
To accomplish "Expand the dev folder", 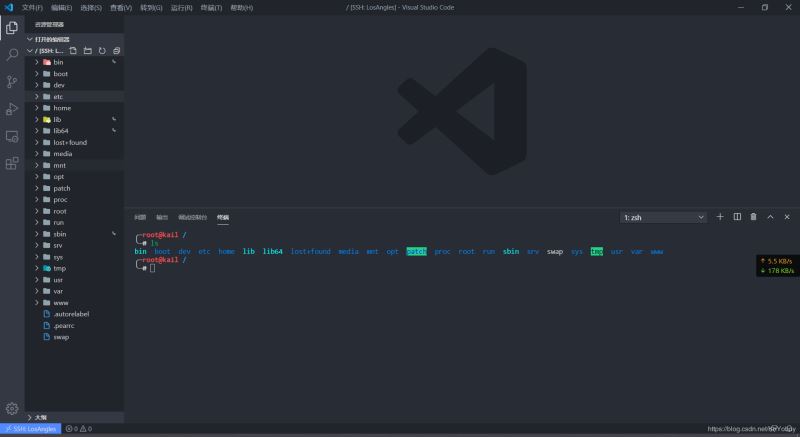I will [x=74, y=85].
